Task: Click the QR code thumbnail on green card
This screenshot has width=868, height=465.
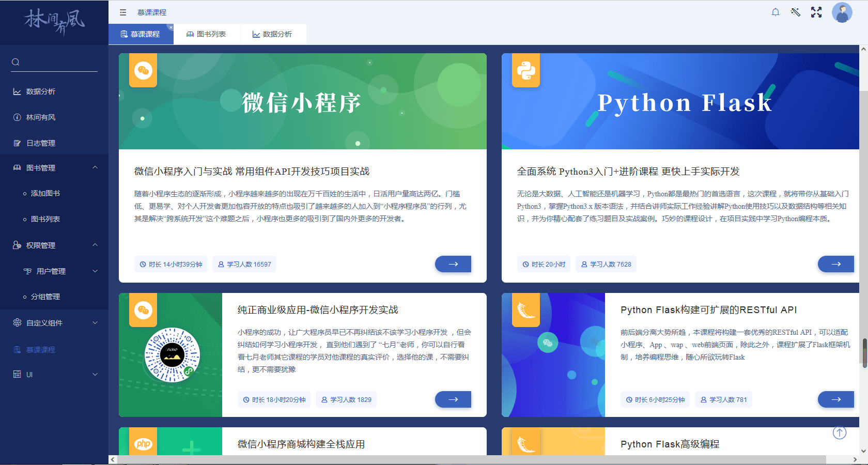Action: (172, 355)
